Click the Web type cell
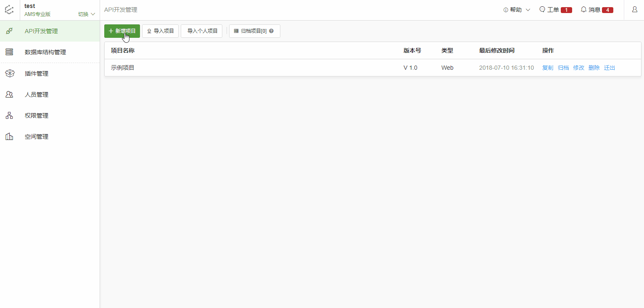The height and width of the screenshot is (308, 644). pos(447,68)
